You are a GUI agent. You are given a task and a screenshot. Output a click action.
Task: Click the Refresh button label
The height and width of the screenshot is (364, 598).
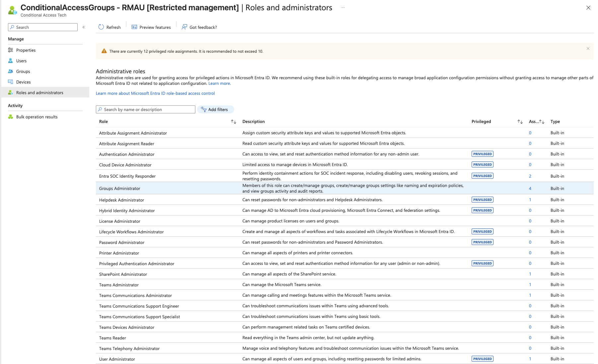pyautogui.click(x=113, y=27)
